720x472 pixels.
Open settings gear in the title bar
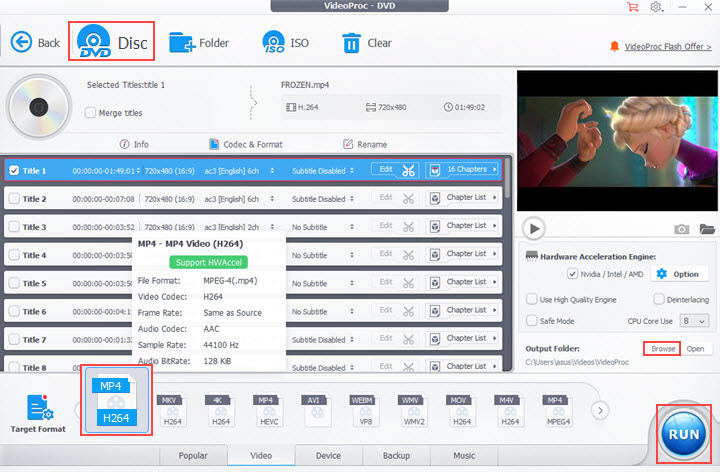pos(656,7)
